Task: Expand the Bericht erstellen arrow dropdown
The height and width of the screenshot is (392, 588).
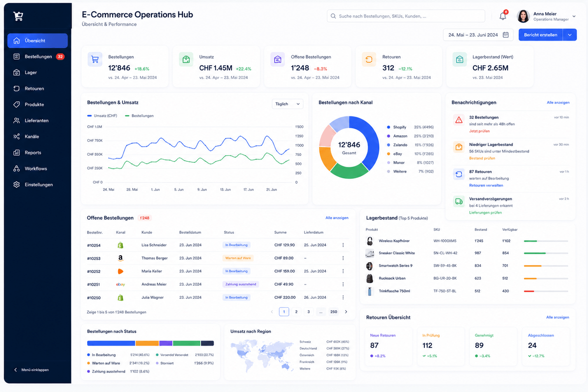Action: pyautogui.click(x=570, y=35)
